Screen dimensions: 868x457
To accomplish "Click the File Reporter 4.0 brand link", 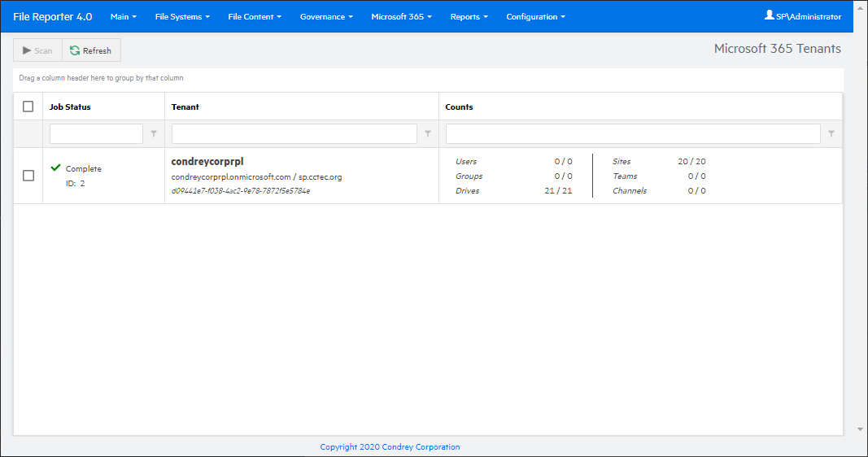I will point(53,16).
